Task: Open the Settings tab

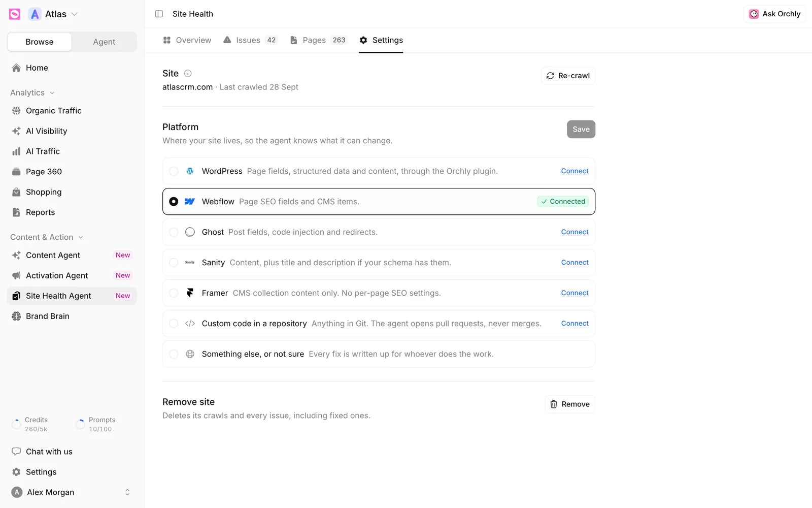Action: pos(381,40)
